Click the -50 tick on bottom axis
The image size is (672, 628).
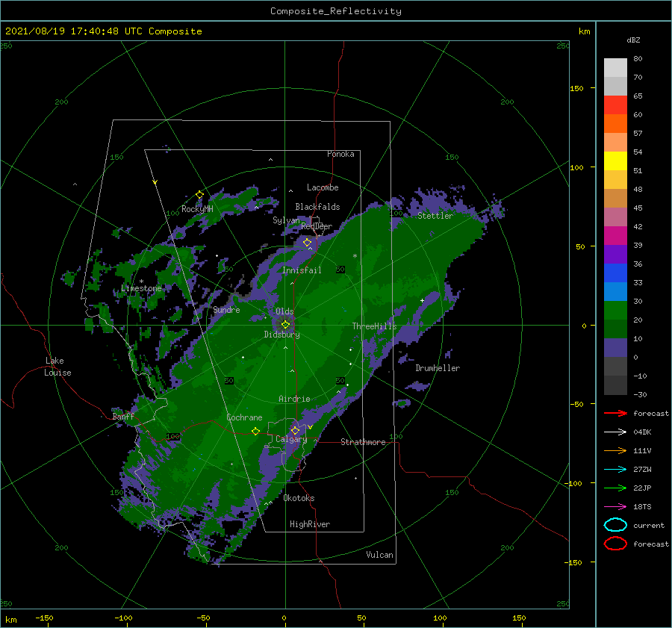(x=203, y=618)
